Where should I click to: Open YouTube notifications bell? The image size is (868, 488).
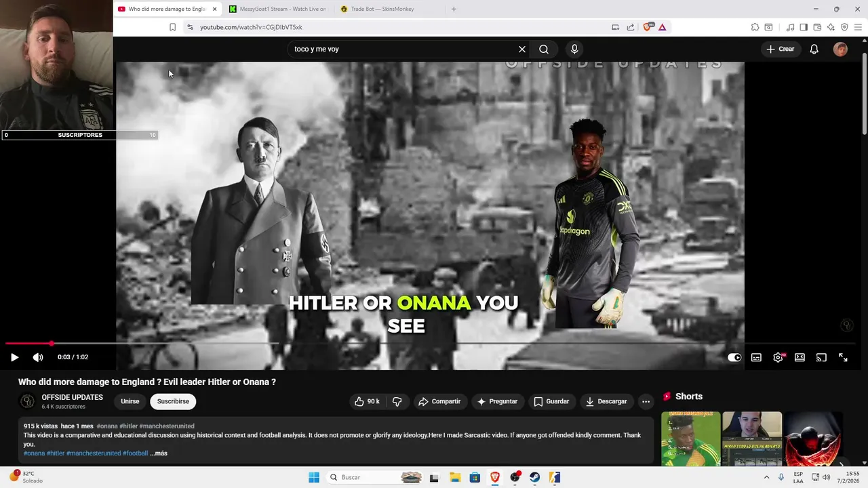[x=814, y=49]
